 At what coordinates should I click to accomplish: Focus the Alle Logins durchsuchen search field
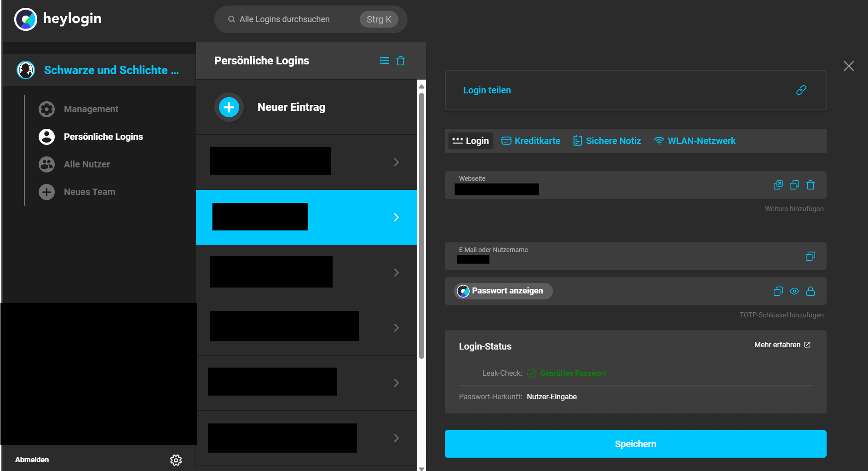tap(294, 19)
